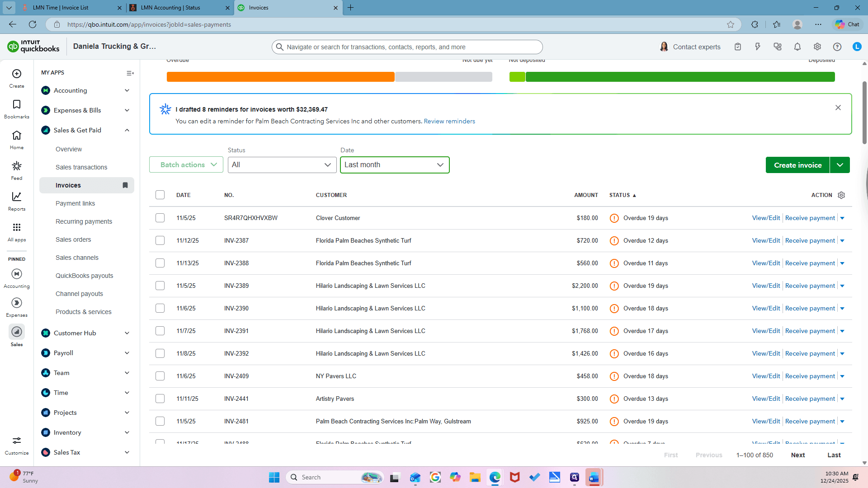Go to Next page of invoices
This screenshot has width=868, height=488.
(798, 455)
